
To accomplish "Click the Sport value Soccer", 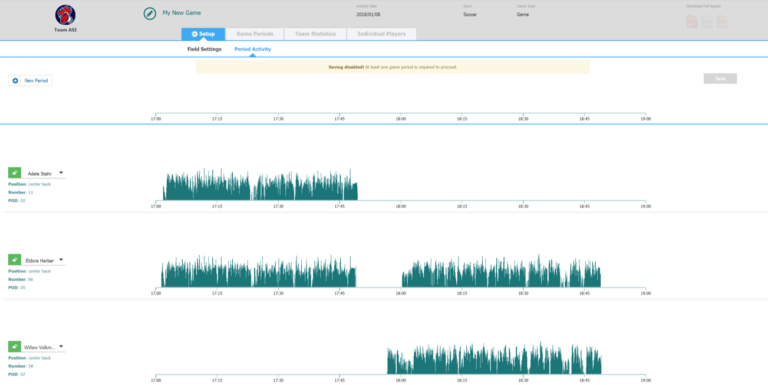I will 470,15.
